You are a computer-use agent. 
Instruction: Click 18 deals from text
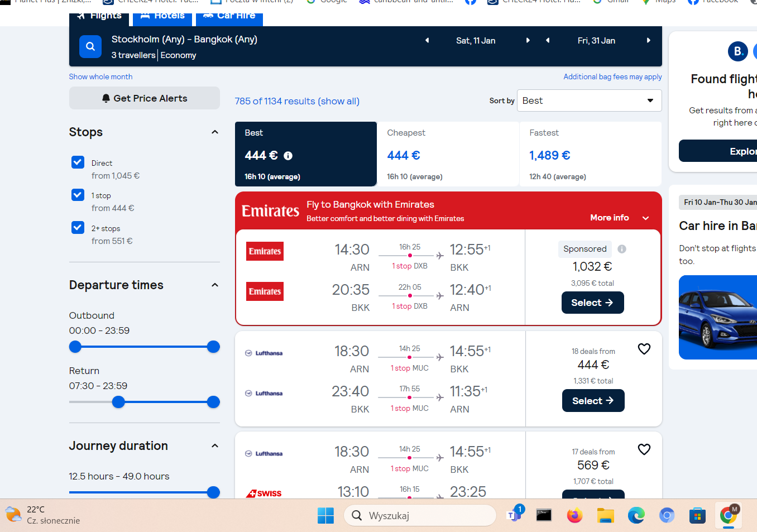(x=593, y=351)
